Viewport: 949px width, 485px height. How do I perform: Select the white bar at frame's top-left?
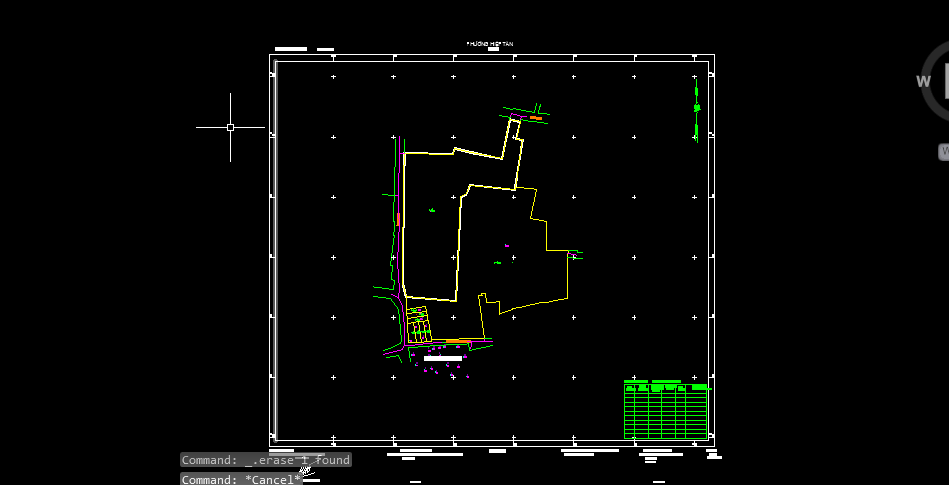tap(290, 49)
